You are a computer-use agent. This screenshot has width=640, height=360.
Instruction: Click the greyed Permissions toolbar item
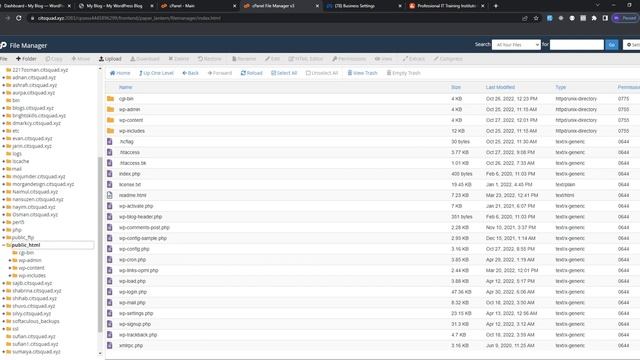pyautogui.click(x=349, y=59)
